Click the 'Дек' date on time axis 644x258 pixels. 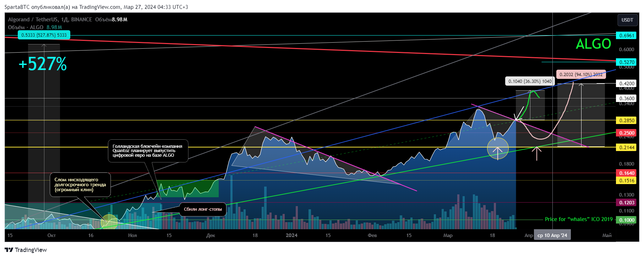pyautogui.click(x=211, y=235)
